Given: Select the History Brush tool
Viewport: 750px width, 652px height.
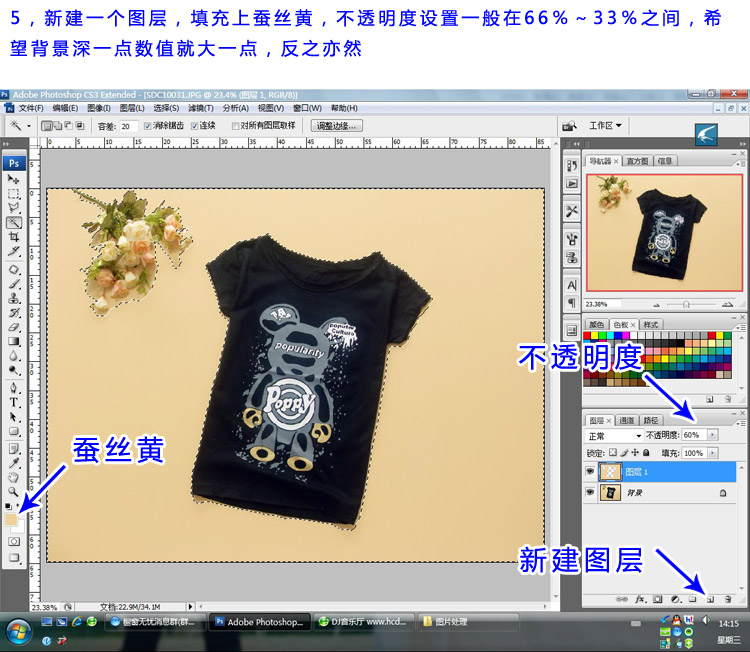Looking at the screenshot, I should [x=13, y=313].
